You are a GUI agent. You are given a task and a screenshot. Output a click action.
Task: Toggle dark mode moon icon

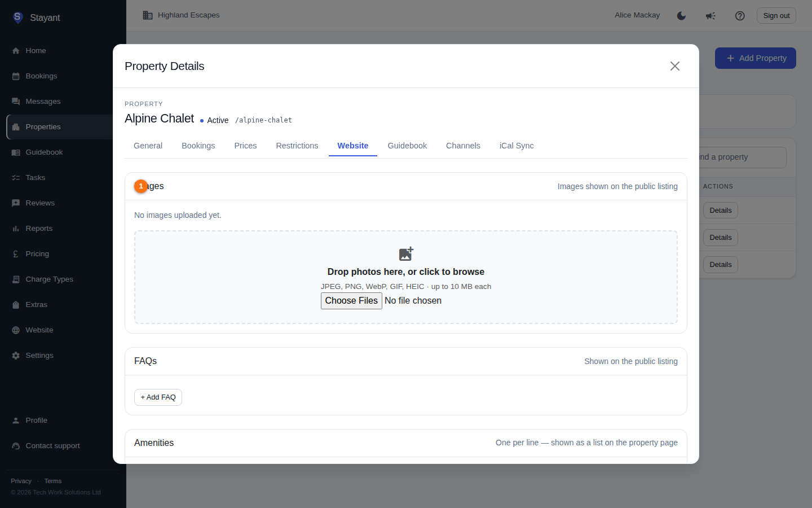click(681, 16)
